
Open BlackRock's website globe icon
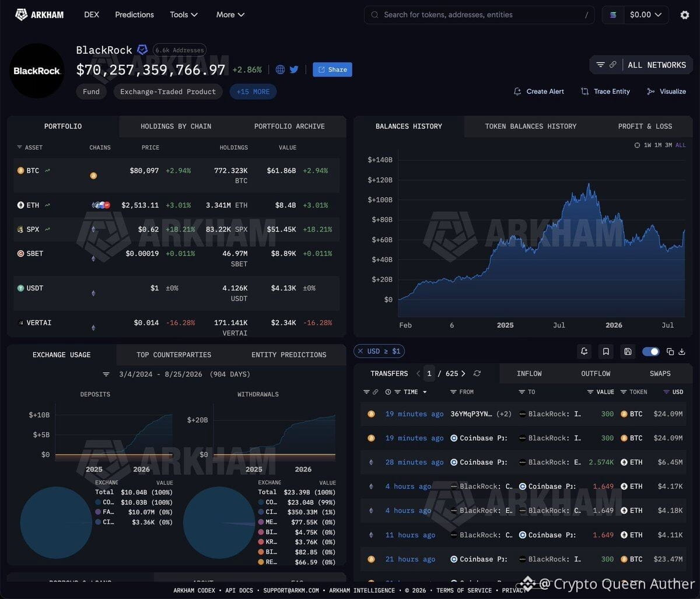click(x=280, y=69)
